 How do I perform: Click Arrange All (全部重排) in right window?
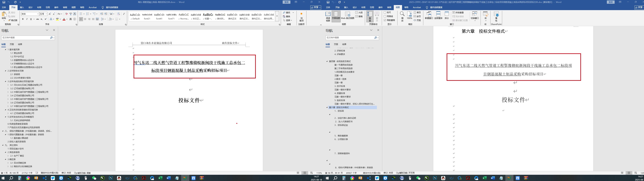click(438, 16)
